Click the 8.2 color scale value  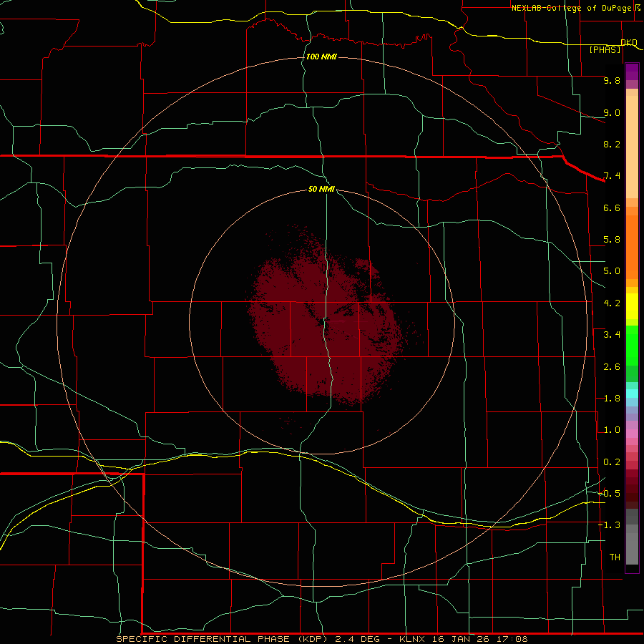[x=612, y=144]
